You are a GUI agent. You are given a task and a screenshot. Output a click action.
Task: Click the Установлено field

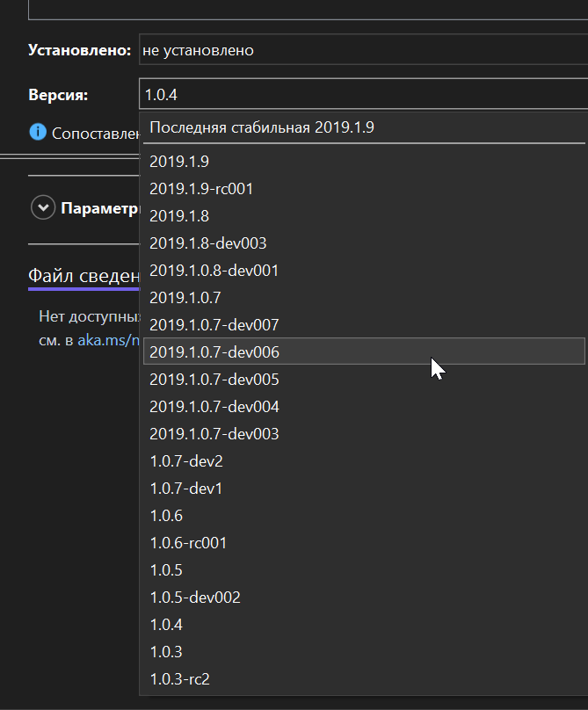point(362,50)
